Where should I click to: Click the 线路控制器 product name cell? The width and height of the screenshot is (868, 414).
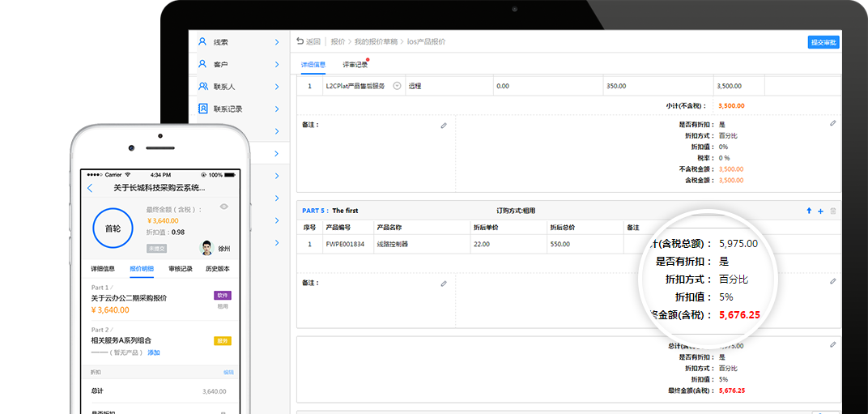coord(421,244)
